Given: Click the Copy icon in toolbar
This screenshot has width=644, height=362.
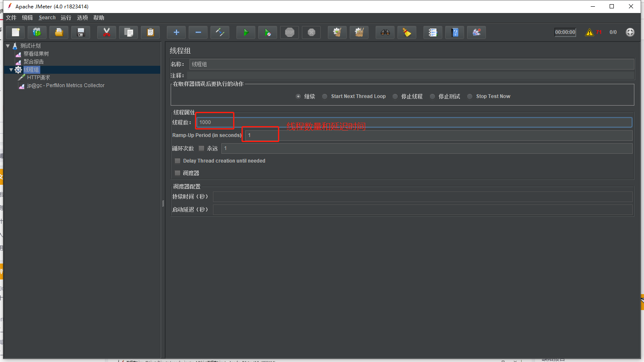Looking at the screenshot, I should pyautogui.click(x=128, y=32).
